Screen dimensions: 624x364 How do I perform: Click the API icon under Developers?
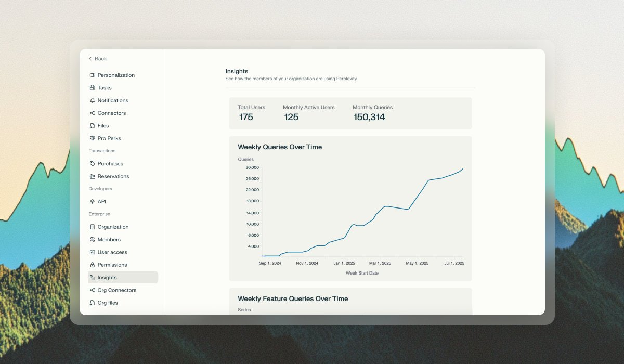pos(92,201)
